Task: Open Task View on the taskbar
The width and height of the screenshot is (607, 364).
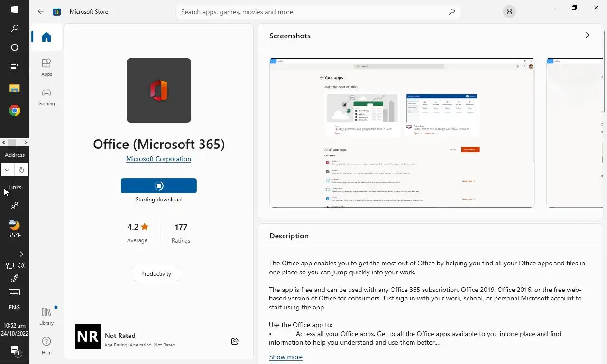Action: (x=14, y=66)
